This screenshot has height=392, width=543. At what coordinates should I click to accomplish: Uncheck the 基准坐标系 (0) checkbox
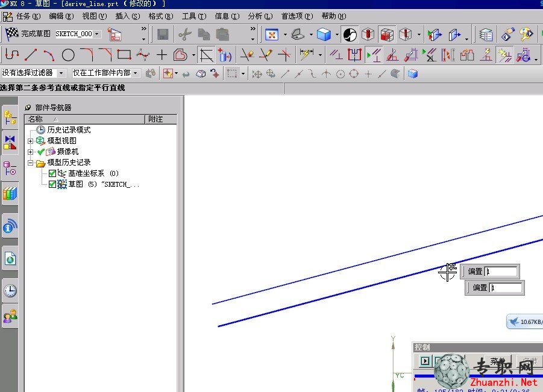[52, 173]
